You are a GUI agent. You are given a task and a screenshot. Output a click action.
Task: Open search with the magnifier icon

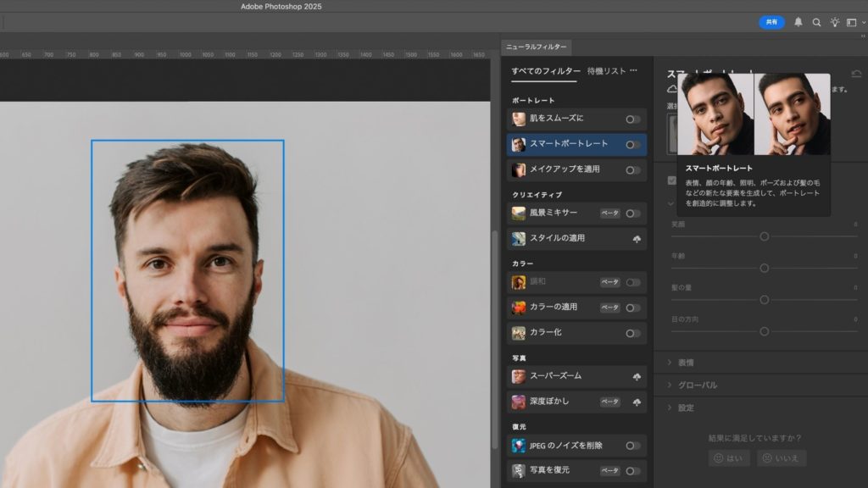pos(816,23)
